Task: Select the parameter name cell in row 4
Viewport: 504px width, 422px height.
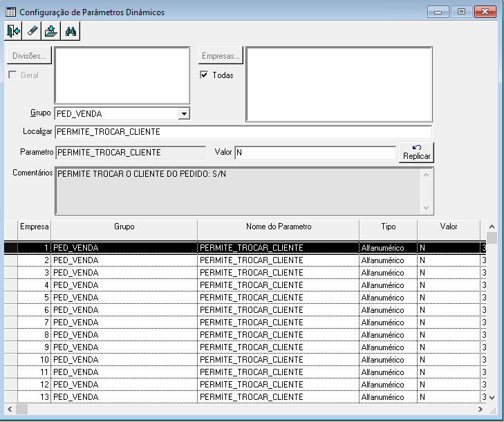Action: click(x=279, y=285)
